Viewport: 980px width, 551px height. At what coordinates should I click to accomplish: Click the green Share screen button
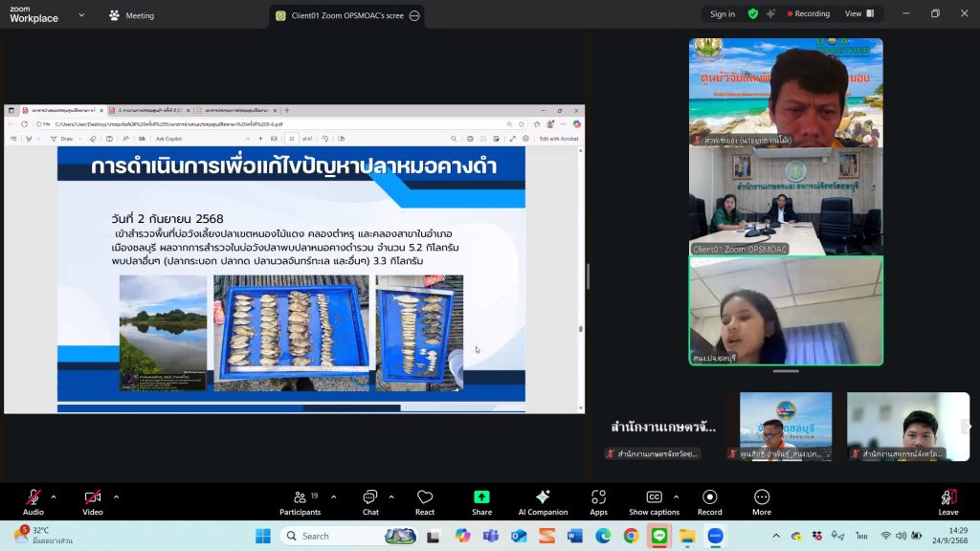coord(481,501)
